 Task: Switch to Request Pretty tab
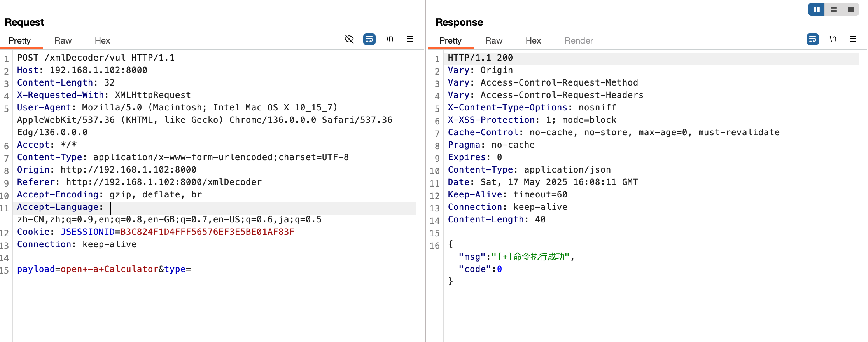19,40
